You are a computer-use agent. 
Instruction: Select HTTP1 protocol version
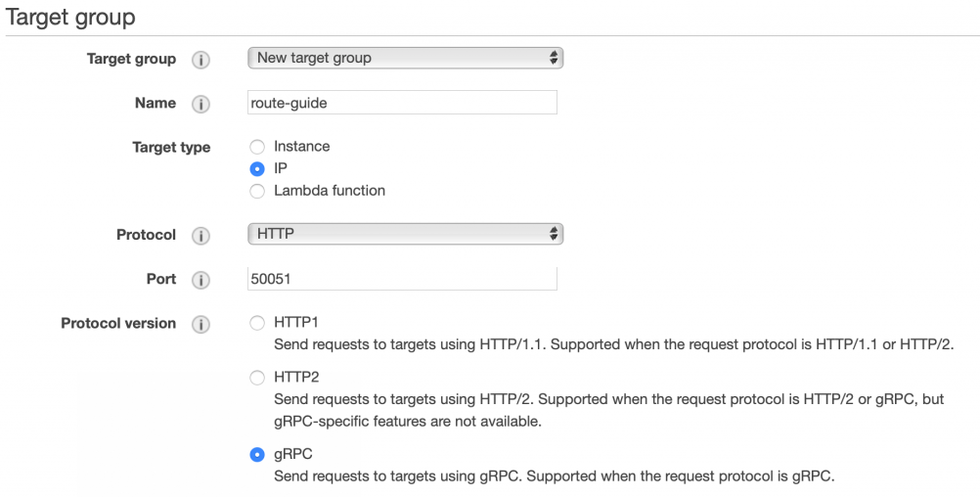point(257,322)
